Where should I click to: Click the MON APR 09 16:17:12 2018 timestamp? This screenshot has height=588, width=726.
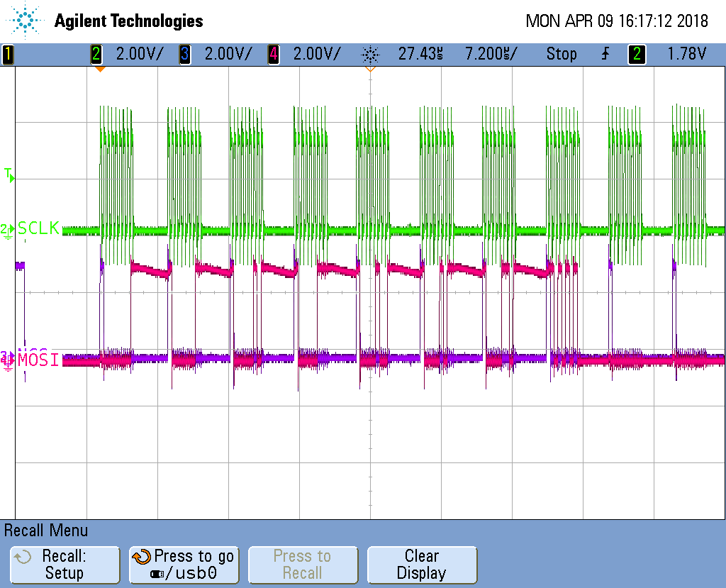[617, 21]
